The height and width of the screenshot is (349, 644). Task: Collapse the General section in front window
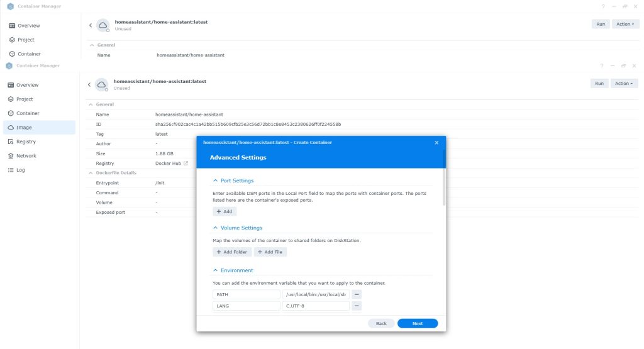click(x=91, y=104)
